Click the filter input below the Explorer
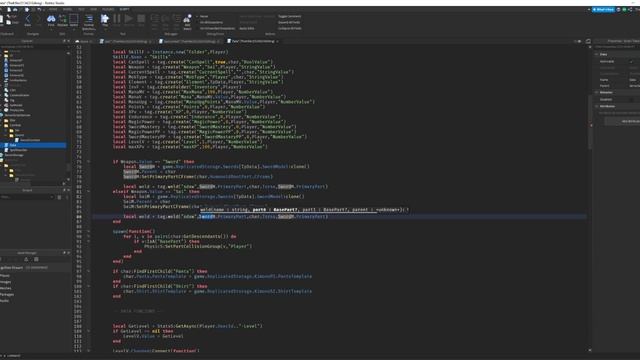The image size is (640, 360). (27, 197)
